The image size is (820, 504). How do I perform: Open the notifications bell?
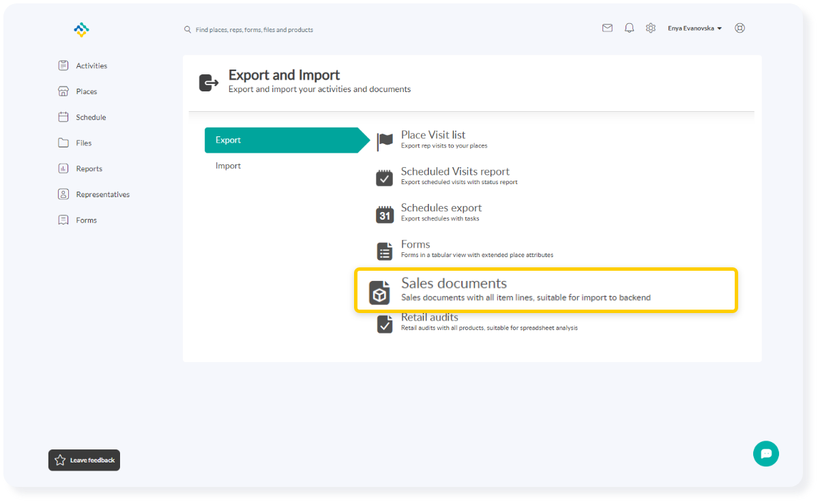(629, 28)
